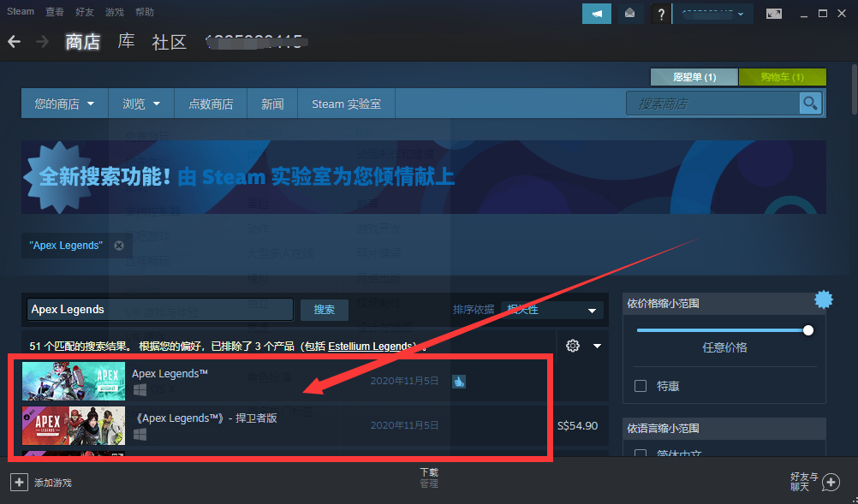Switch to the 库 library tab
Screen dimensions: 858x504
pos(127,41)
